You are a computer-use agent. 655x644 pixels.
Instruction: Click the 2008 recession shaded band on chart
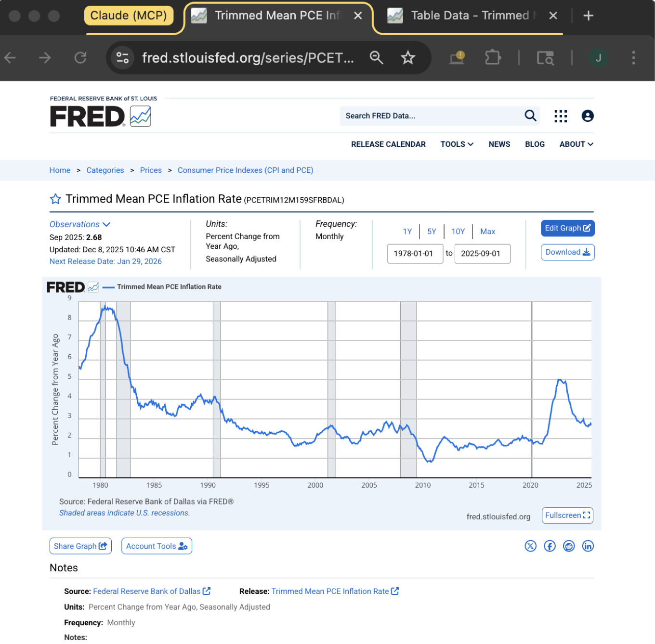click(x=408, y=389)
